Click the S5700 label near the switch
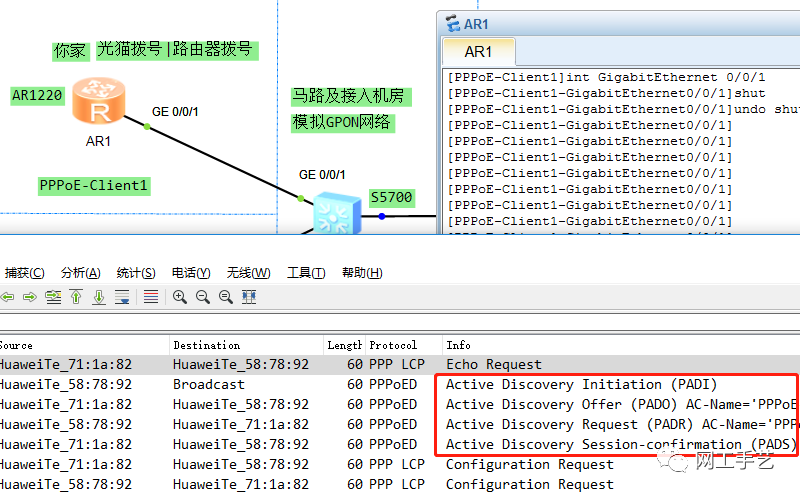This screenshot has height=495, width=800. coord(391,197)
